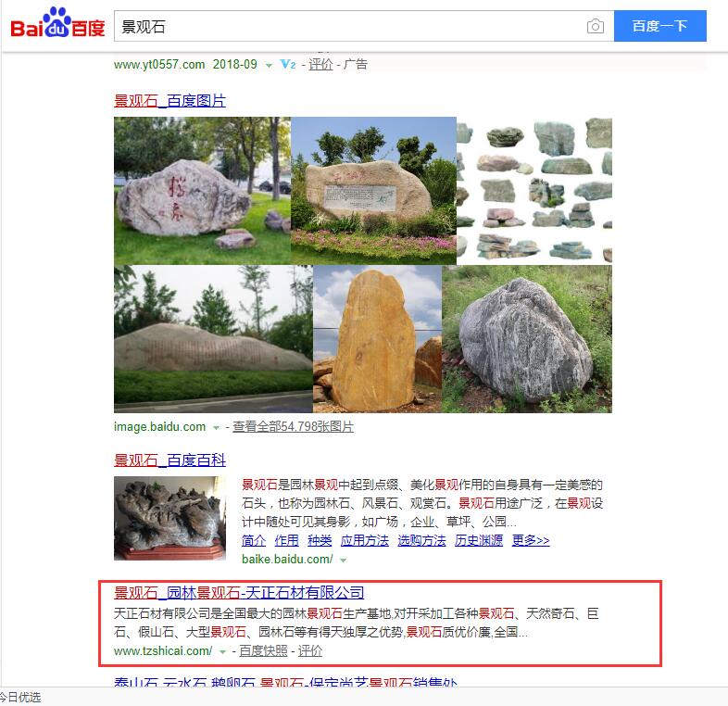Expand dropdown arrow beside www.tzshicai.com/

click(x=222, y=651)
